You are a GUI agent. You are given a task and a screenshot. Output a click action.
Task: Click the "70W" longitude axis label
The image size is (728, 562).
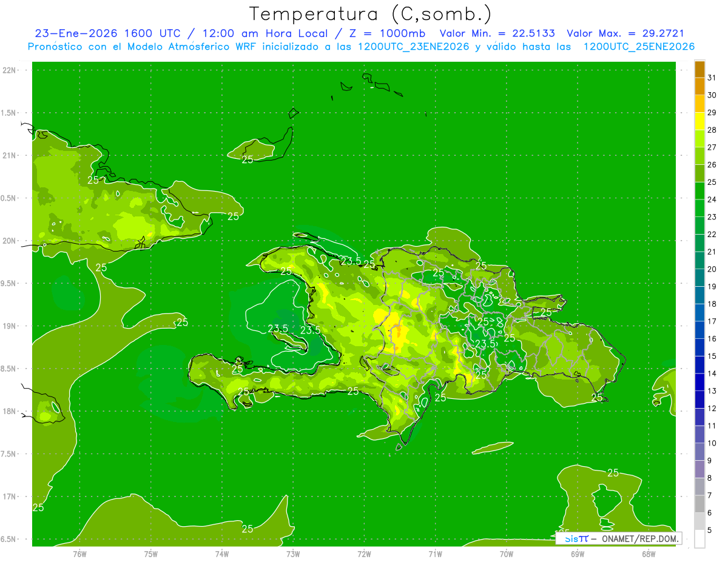(507, 554)
